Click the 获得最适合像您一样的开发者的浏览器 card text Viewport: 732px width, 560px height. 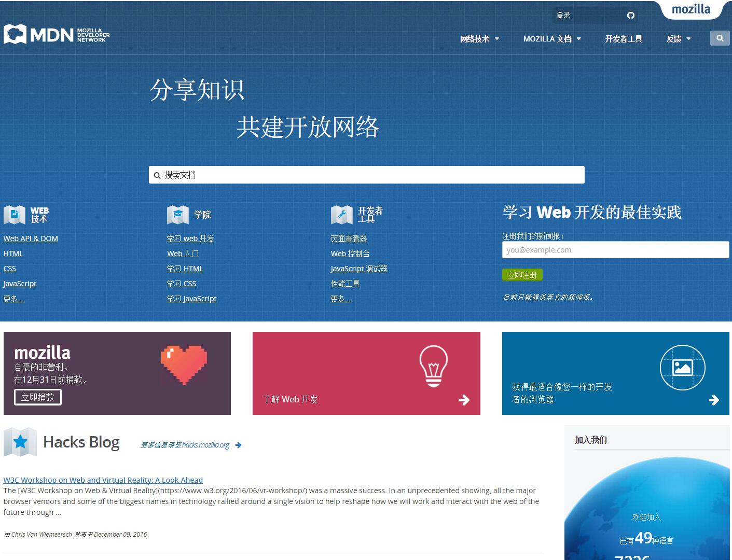[x=562, y=393]
